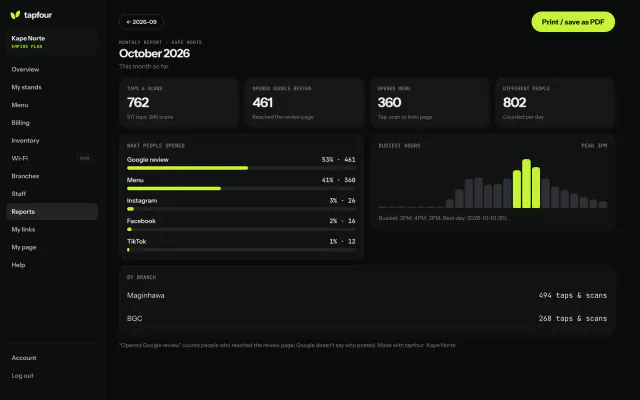
Task: Click '268 taps & scans' value
Action: tap(573, 318)
